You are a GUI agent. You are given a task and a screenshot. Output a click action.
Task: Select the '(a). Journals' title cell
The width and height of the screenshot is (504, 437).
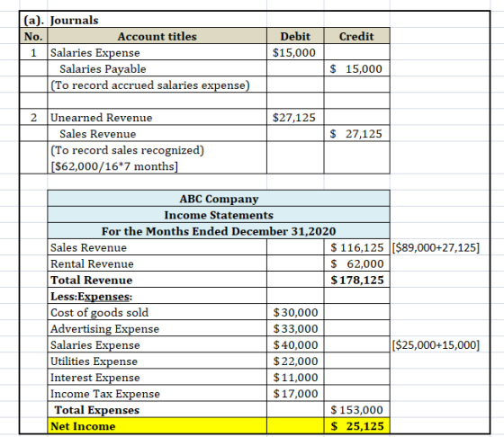coord(61,20)
